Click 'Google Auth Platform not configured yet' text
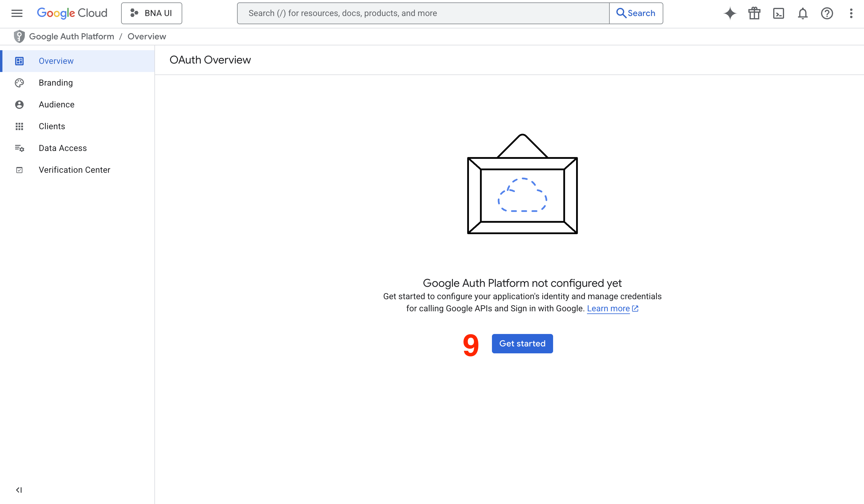864x504 pixels. (x=522, y=283)
